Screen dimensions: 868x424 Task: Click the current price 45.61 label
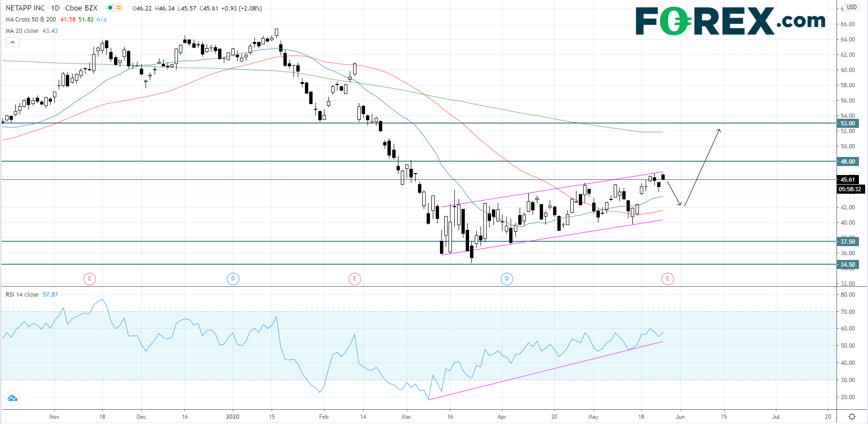(x=848, y=180)
